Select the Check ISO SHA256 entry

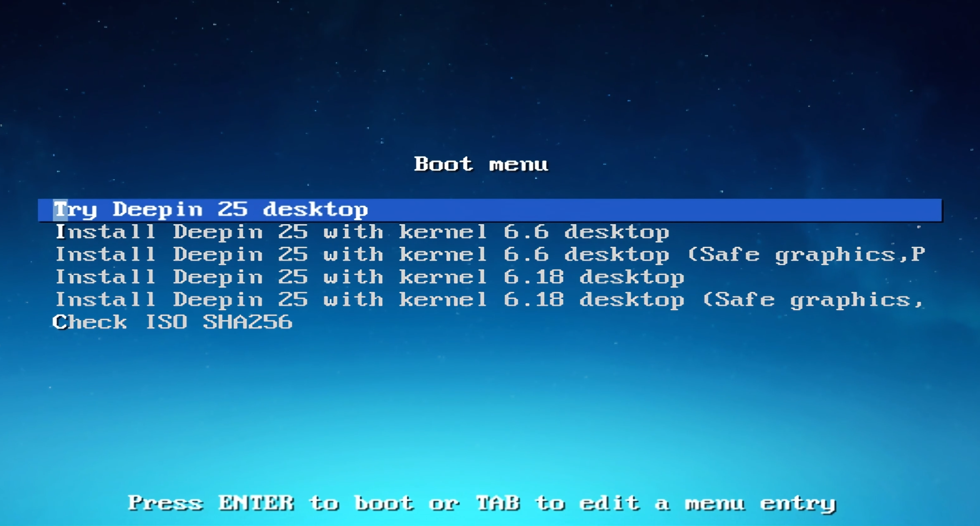(172, 322)
